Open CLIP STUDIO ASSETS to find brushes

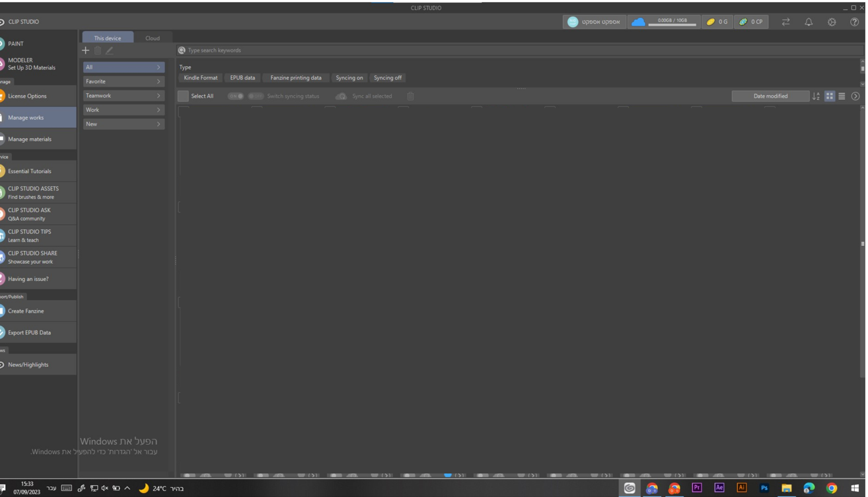[x=38, y=193]
